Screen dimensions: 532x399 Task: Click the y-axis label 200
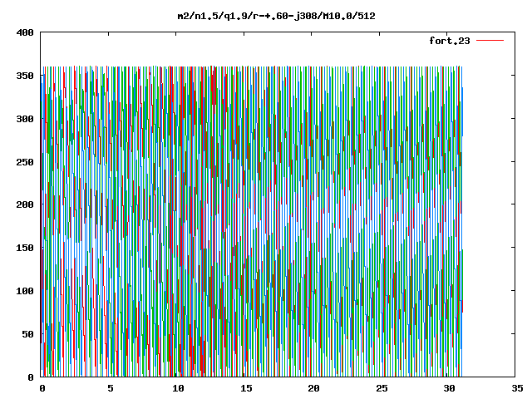[25, 204]
